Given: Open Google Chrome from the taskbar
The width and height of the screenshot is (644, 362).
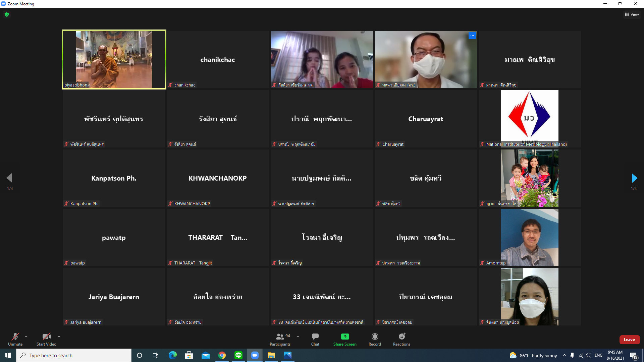Looking at the screenshot, I should coord(222,355).
